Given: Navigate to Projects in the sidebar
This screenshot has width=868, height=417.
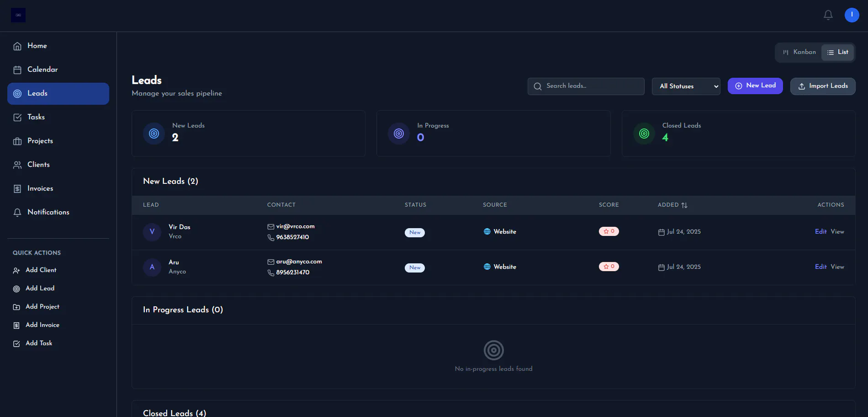Looking at the screenshot, I should pyautogui.click(x=58, y=141).
